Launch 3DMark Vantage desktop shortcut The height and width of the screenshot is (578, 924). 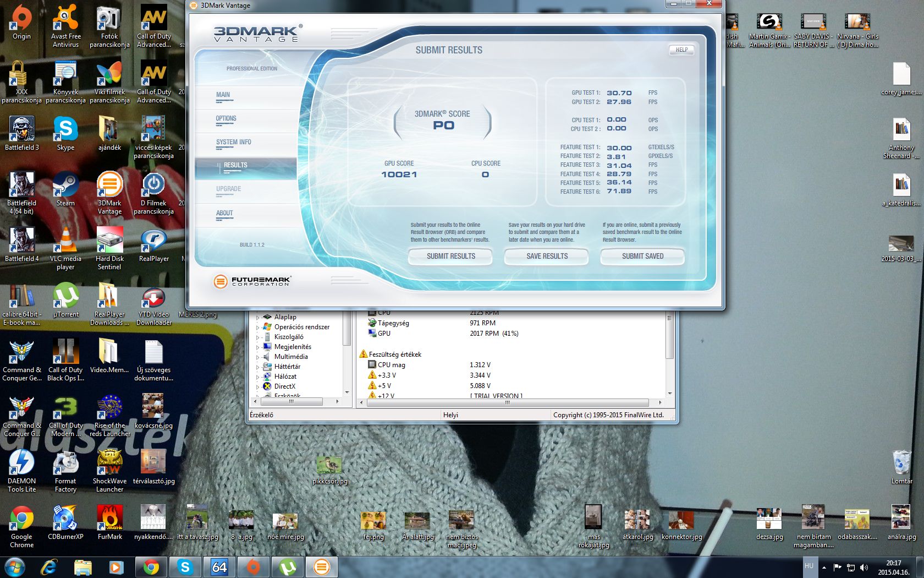109,193
